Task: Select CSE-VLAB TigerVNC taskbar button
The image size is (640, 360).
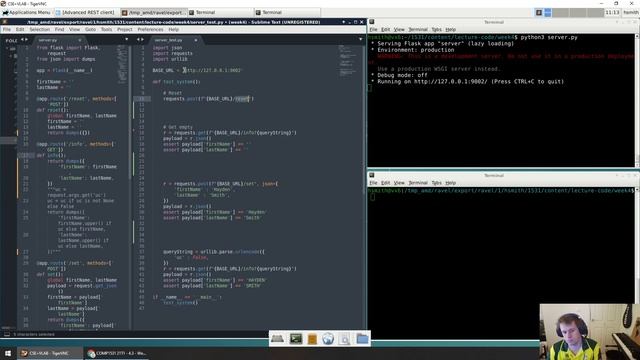Action: pyautogui.click(x=49, y=353)
